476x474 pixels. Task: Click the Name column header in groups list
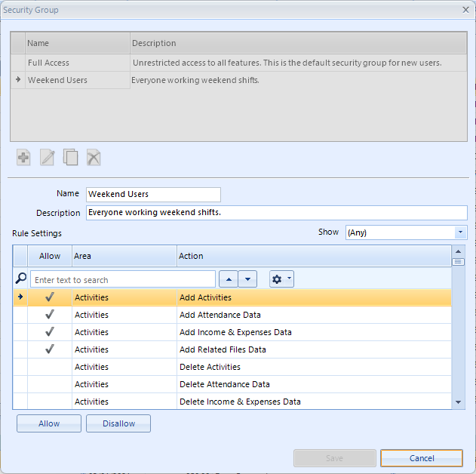pos(78,43)
